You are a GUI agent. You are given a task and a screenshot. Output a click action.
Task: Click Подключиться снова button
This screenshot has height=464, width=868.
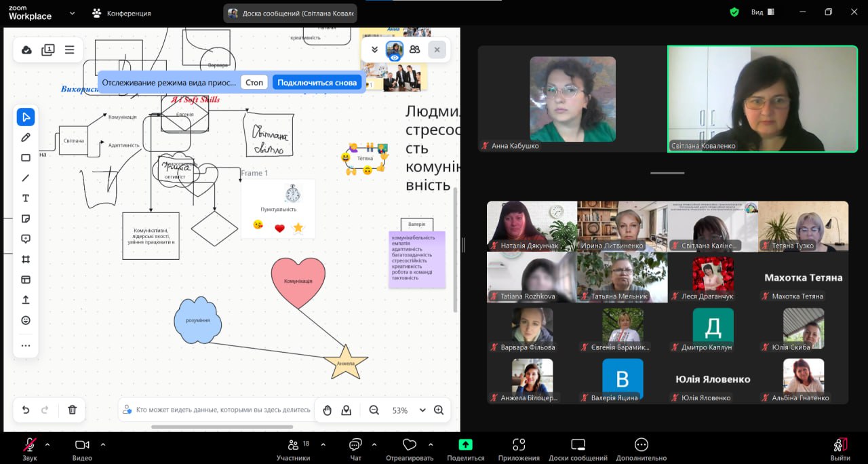pos(317,82)
